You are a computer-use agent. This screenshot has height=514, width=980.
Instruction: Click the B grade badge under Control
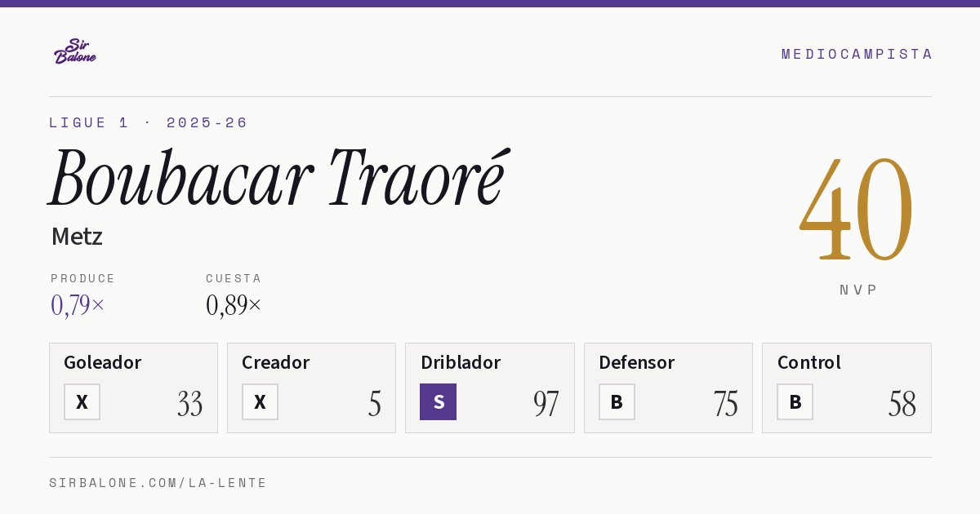click(x=795, y=401)
